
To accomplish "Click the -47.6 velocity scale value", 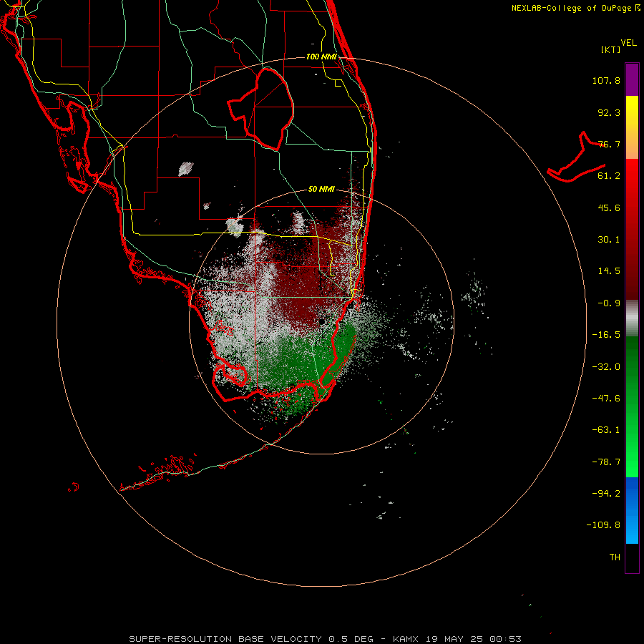I will [x=606, y=399].
